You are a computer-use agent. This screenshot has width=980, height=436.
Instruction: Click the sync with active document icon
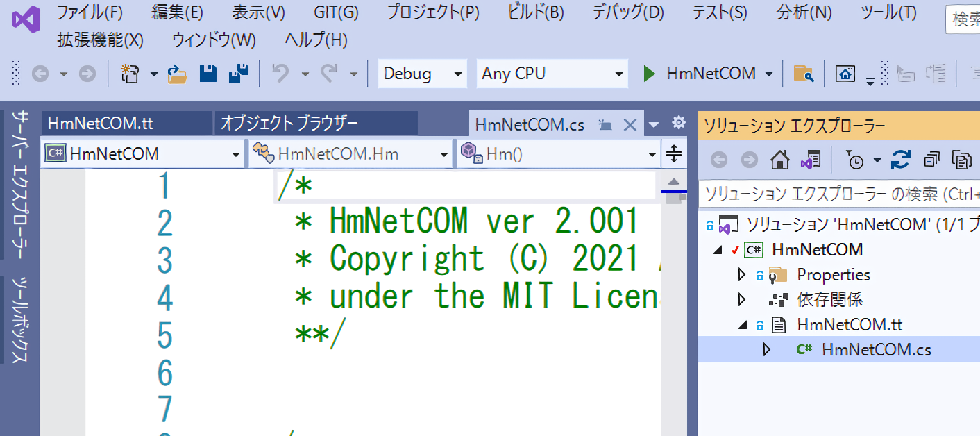tap(901, 161)
